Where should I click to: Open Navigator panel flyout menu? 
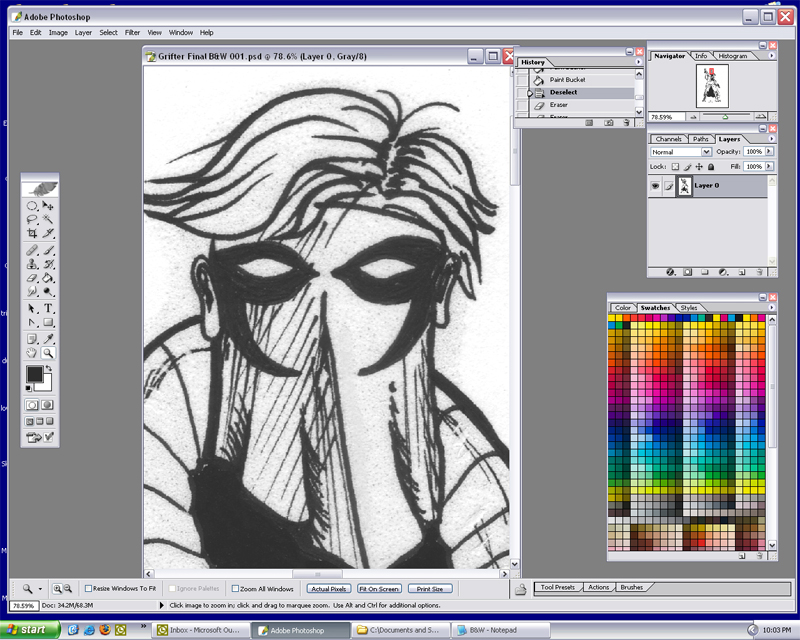pyautogui.click(x=771, y=56)
